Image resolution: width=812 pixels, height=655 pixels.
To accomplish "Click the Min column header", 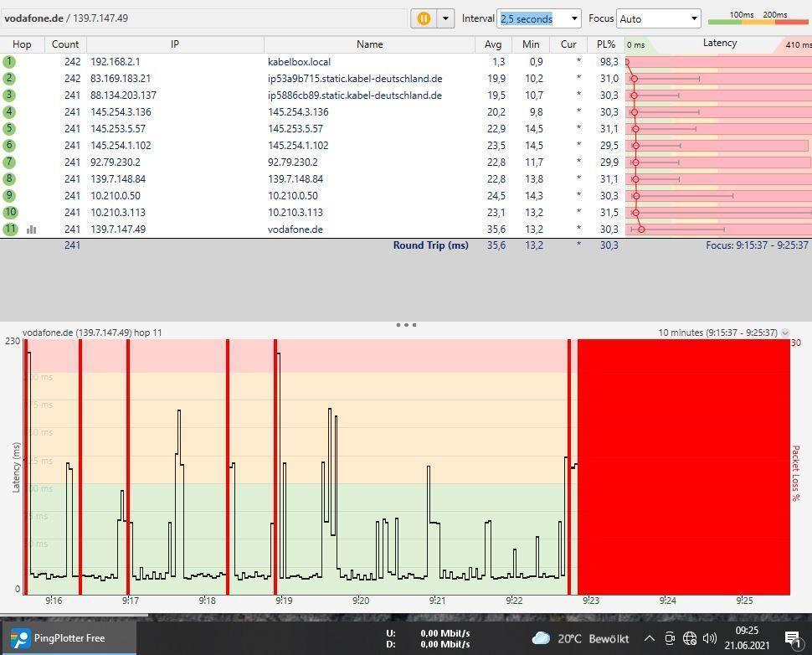I will pos(531,44).
